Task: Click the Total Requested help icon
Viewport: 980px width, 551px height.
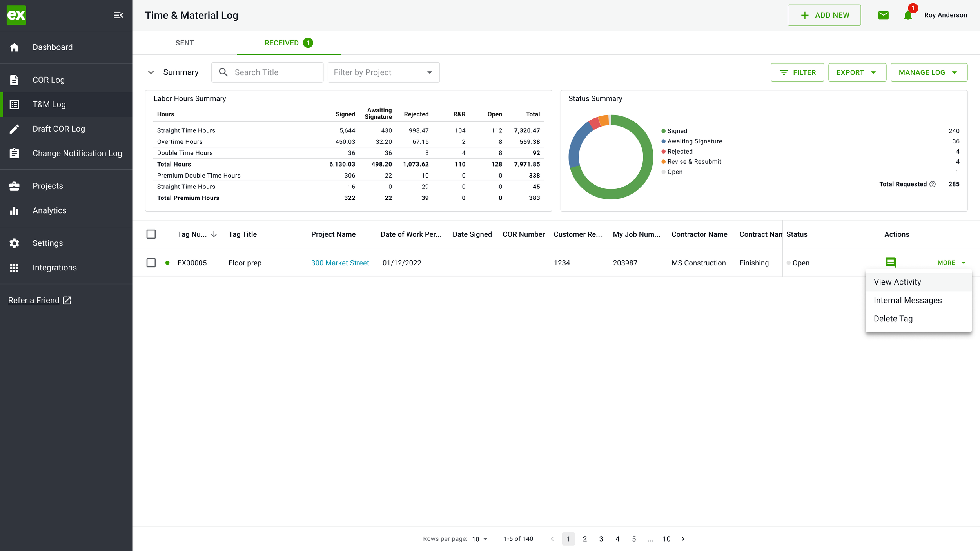Action: [933, 184]
